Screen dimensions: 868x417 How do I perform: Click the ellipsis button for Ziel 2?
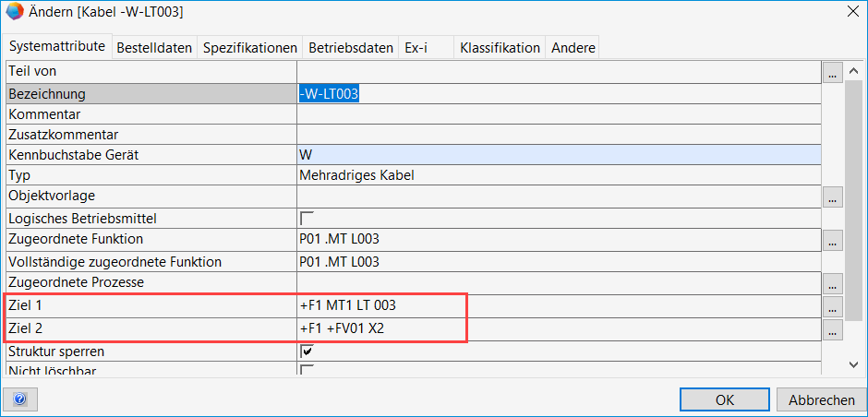tap(832, 328)
